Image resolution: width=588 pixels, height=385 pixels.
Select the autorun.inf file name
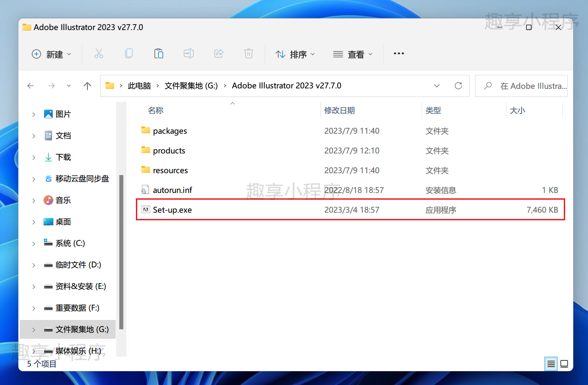coord(173,190)
